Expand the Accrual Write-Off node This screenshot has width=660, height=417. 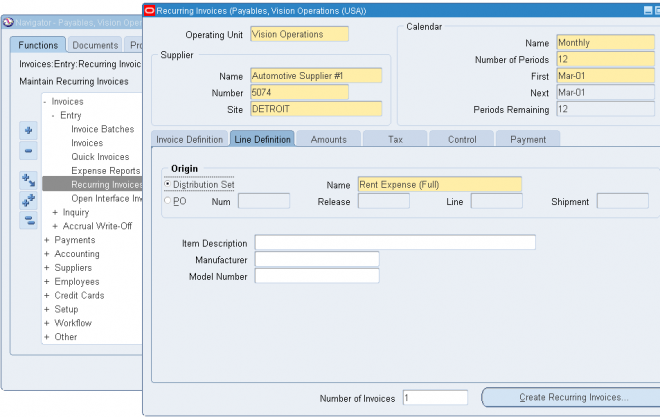tap(55, 226)
